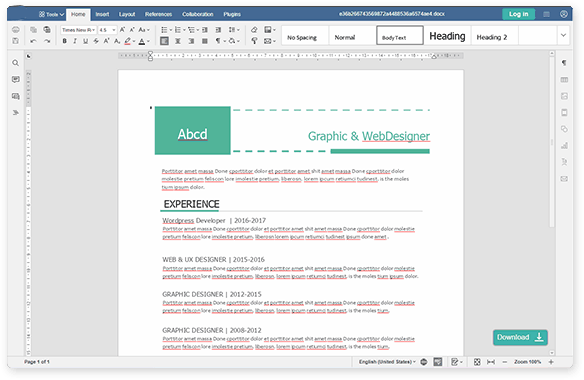Open paragraph settings in right sidebar
584x380 pixels.
[x=564, y=63]
